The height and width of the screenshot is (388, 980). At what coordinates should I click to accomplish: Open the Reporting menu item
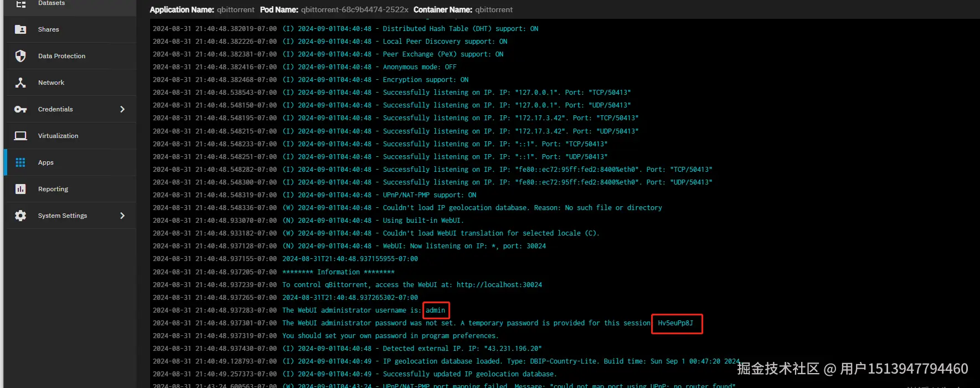(53, 189)
